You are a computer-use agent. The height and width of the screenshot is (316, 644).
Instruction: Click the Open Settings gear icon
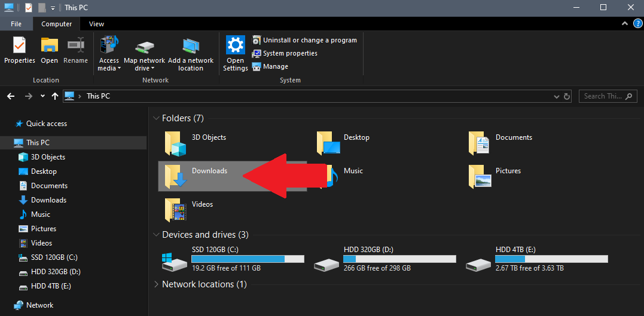(x=236, y=45)
